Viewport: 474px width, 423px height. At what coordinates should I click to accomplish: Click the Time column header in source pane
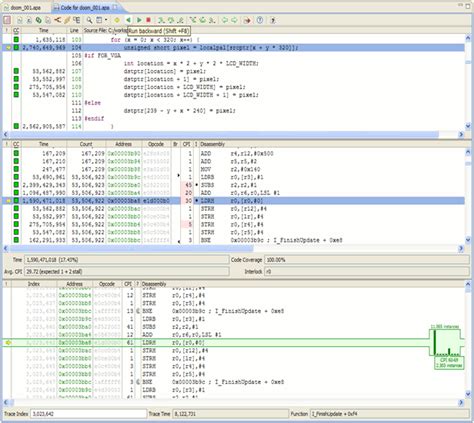(44, 30)
